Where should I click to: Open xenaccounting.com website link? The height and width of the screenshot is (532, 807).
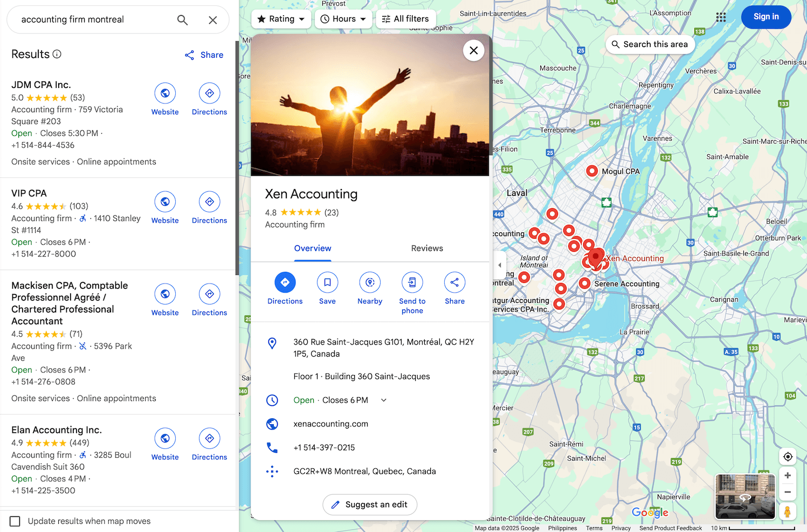coord(331,424)
